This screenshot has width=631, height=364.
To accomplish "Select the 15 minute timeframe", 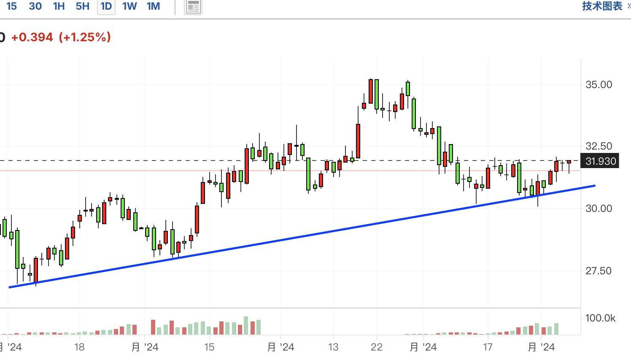I will coord(12,6).
